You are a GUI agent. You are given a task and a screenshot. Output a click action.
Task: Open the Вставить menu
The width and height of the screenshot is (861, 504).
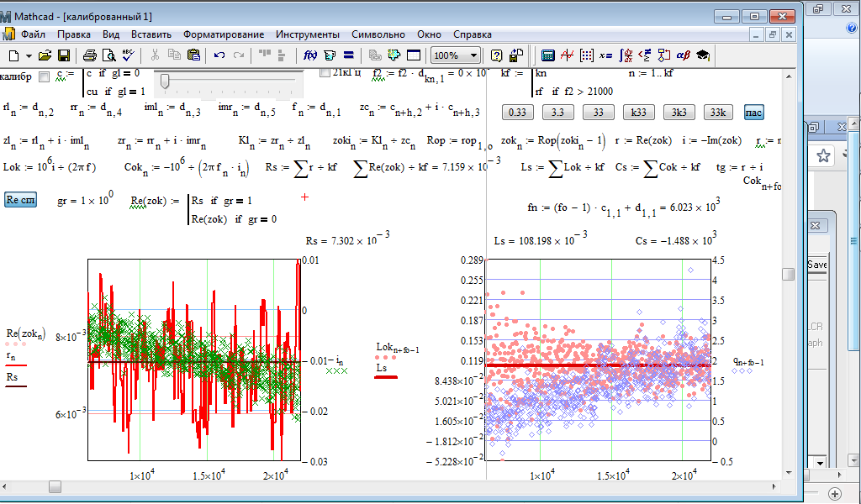[x=151, y=34]
